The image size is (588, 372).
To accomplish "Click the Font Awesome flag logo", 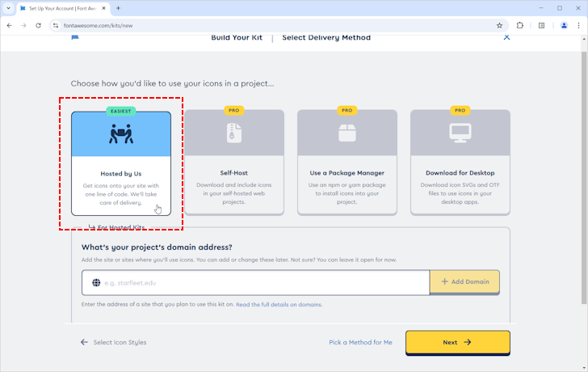I will click(75, 37).
